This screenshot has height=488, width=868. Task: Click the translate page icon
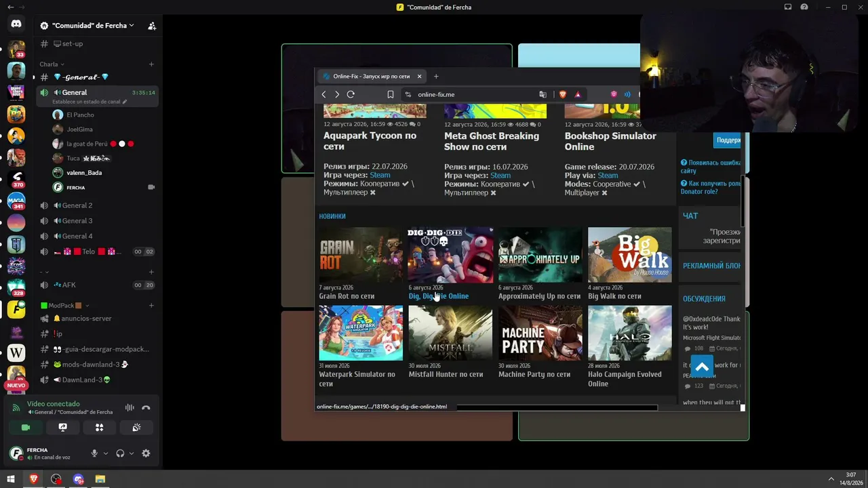coord(542,95)
